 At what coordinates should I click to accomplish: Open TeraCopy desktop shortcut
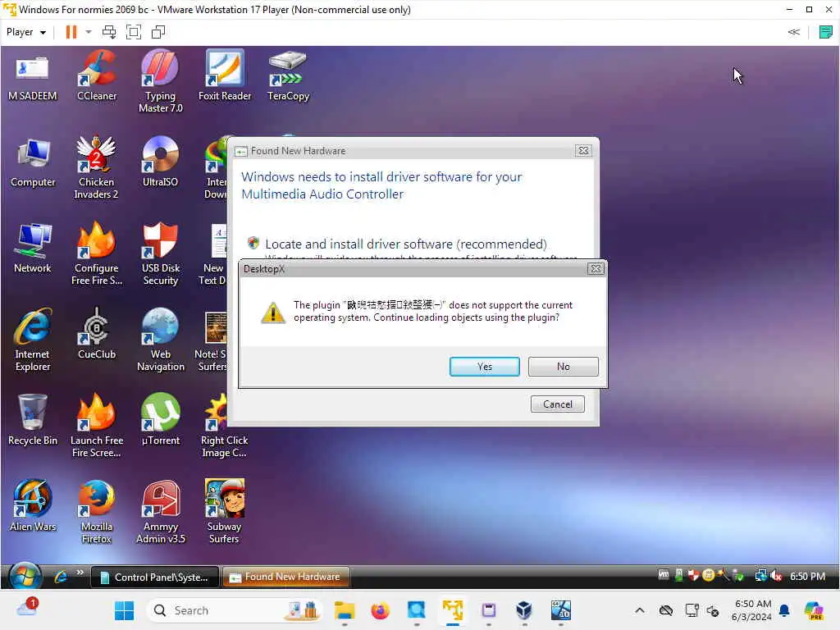click(x=288, y=76)
